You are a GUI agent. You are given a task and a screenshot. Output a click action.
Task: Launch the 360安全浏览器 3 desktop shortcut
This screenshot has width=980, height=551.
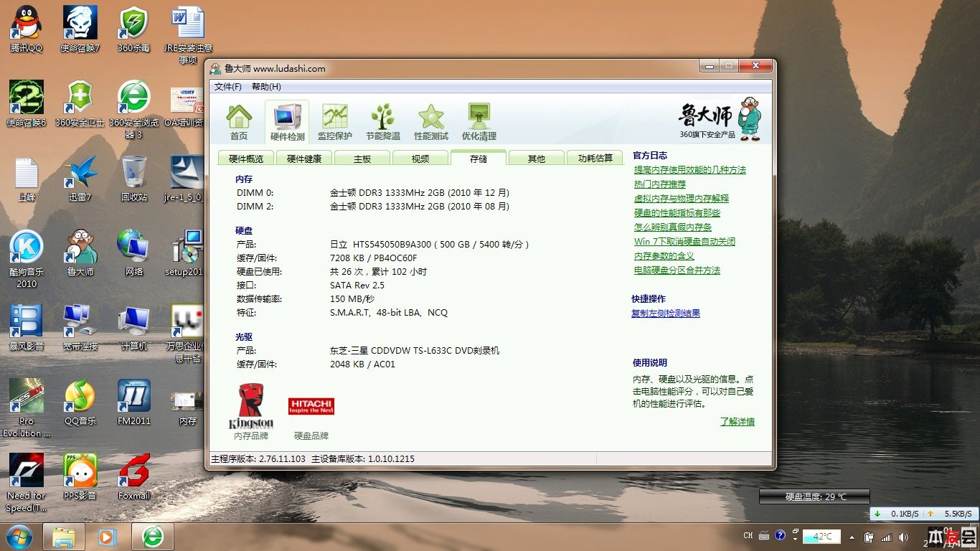point(134,109)
